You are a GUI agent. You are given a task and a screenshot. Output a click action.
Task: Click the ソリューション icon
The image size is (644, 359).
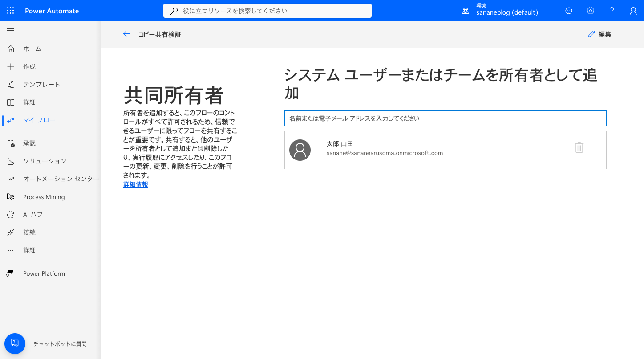point(11,161)
